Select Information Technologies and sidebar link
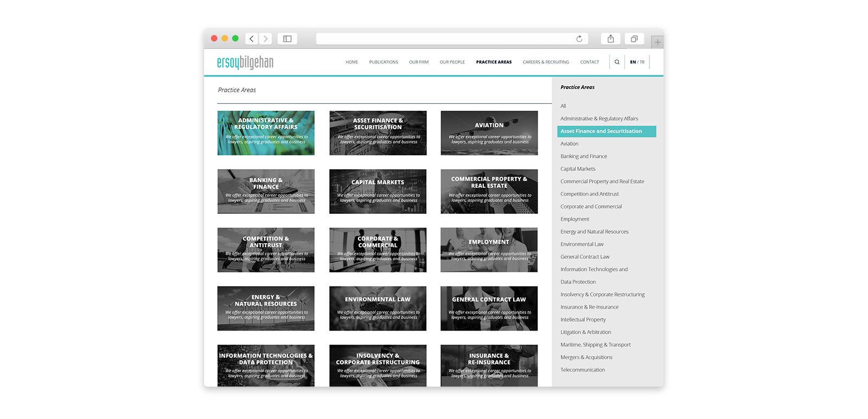868x419 pixels. [594, 269]
